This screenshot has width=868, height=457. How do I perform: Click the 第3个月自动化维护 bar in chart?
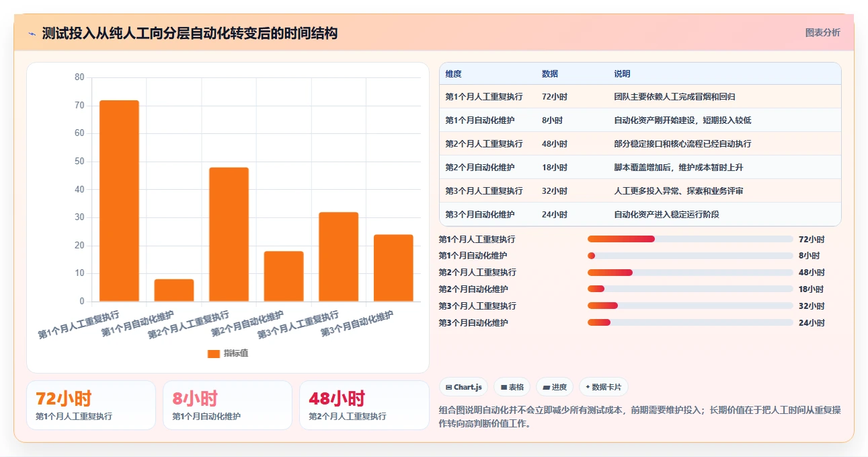click(x=393, y=268)
